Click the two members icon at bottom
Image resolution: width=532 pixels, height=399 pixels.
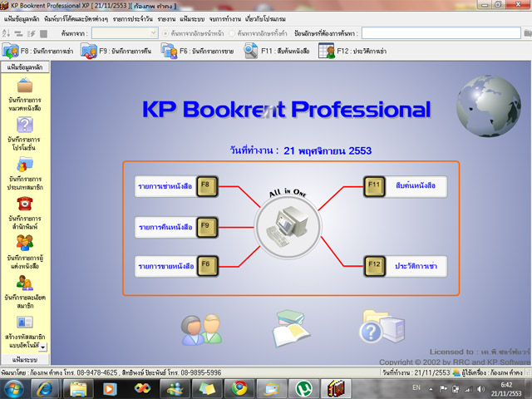[x=202, y=330]
